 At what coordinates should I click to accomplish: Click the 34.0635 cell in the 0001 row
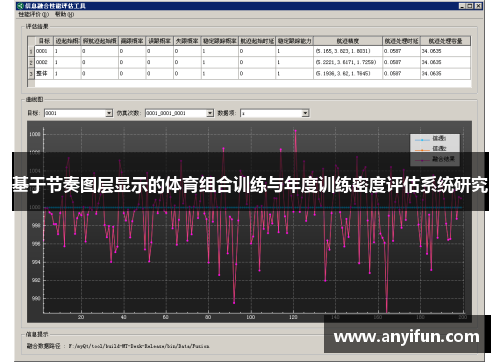pos(445,51)
